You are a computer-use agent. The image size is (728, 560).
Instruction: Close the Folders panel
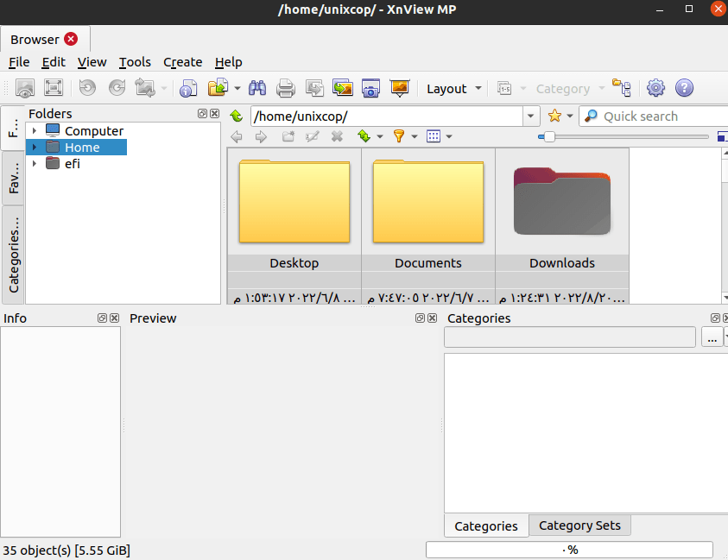coord(214,113)
